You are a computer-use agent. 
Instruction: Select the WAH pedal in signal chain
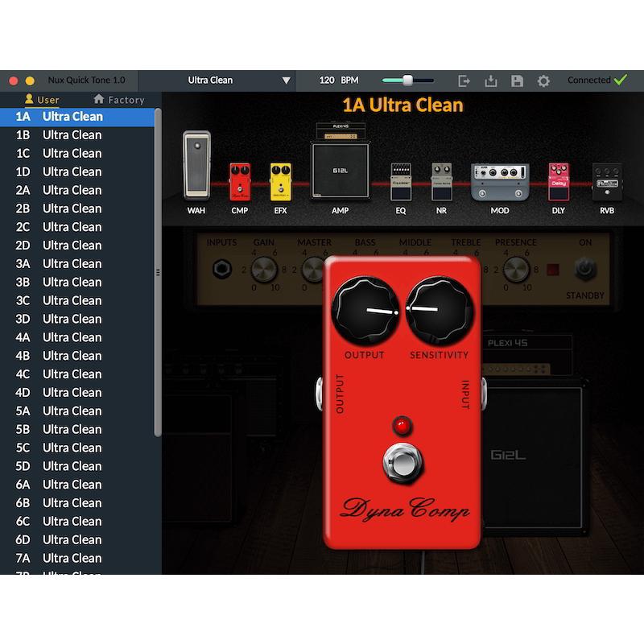click(196, 166)
